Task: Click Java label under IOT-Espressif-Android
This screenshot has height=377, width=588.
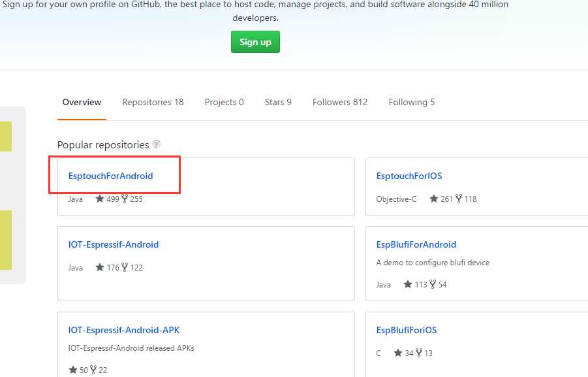Action: [x=75, y=268]
